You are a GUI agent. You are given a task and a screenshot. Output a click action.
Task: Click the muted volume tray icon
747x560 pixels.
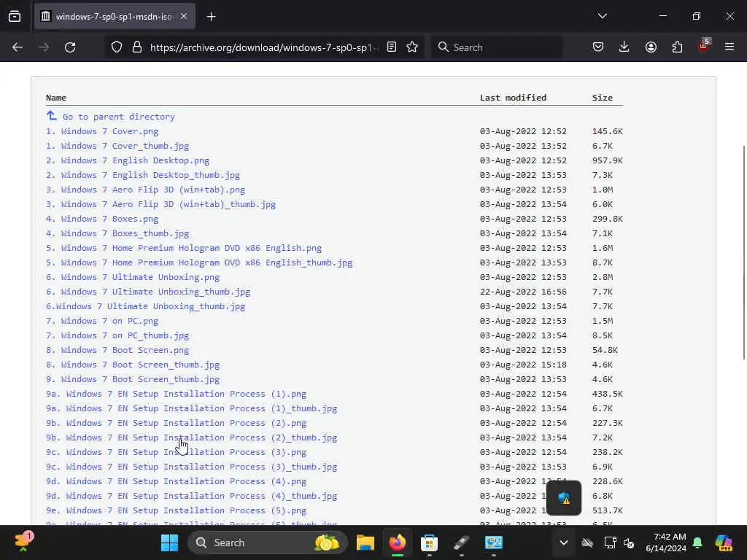coord(629,542)
